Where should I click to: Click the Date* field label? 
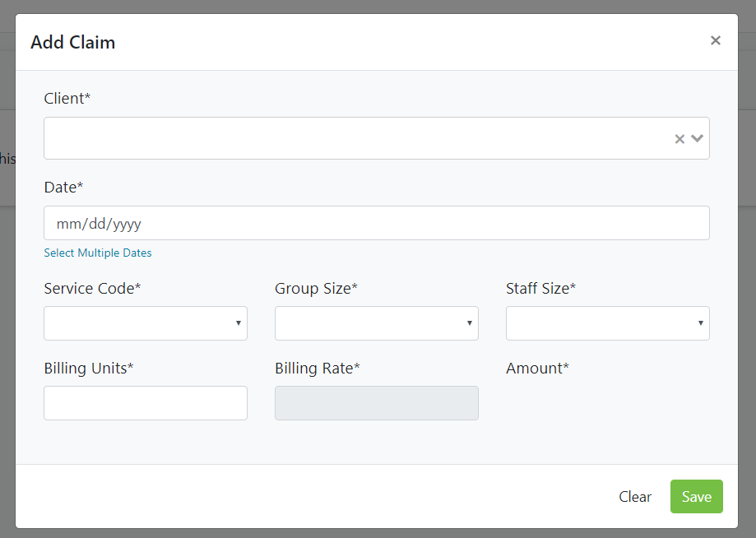(64, 188)
